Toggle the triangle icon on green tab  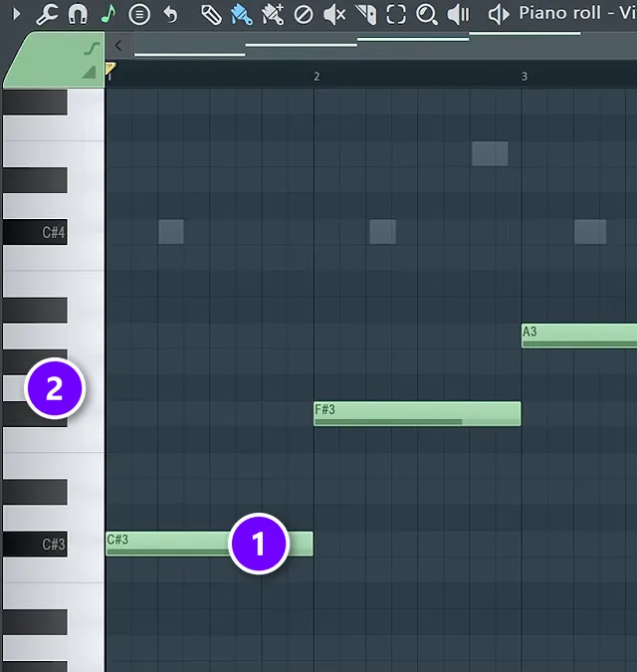click(x=90, y=72)
